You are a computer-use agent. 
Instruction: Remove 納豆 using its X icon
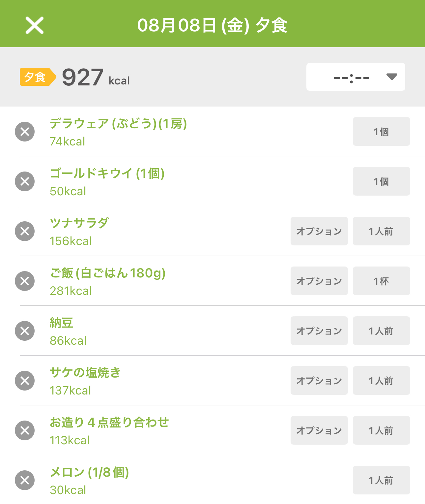click(x=25, y=331)
